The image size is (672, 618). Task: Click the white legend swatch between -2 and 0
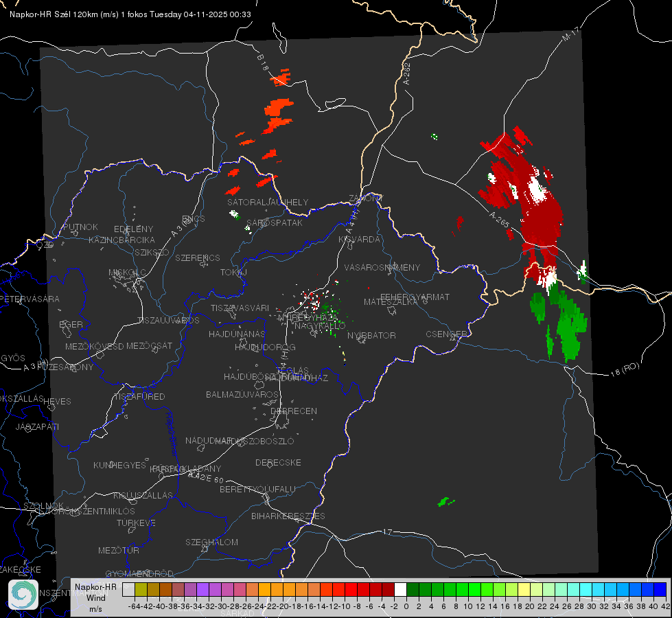coord(400,590)
